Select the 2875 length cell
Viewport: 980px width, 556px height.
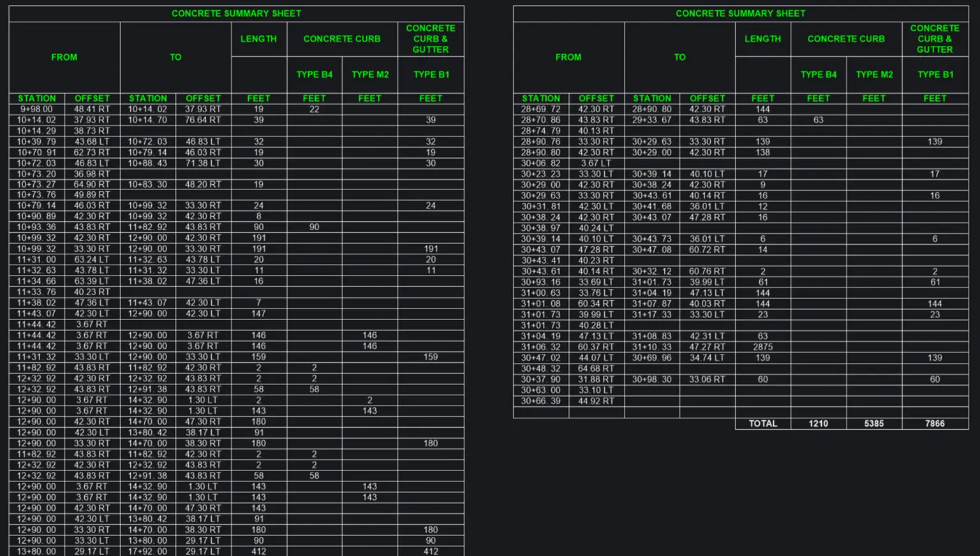pyautogui.click(x=762, y=347)
